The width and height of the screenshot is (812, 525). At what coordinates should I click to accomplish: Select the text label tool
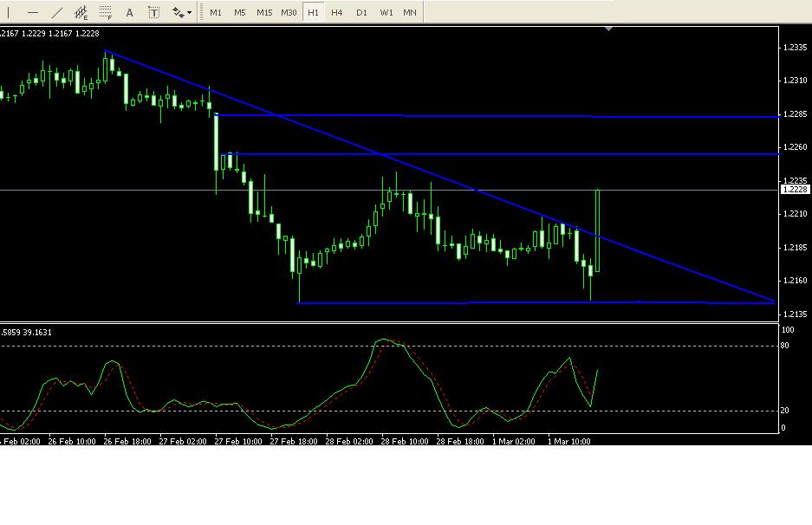click(154, 12)
